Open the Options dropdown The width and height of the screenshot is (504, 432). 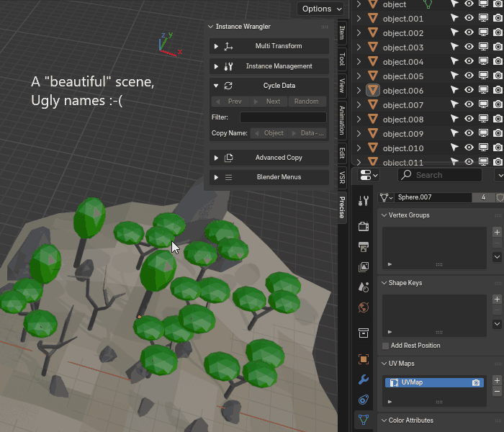pos(320,9)
